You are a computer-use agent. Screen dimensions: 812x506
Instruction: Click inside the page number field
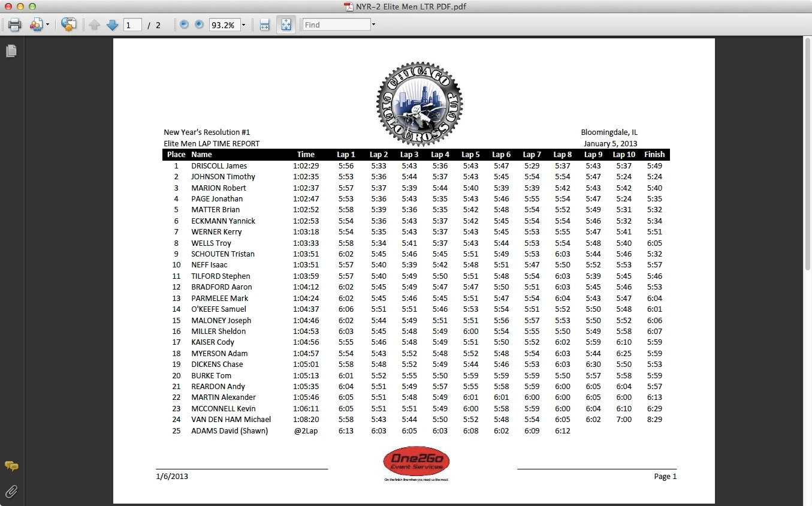coord(132,25)
